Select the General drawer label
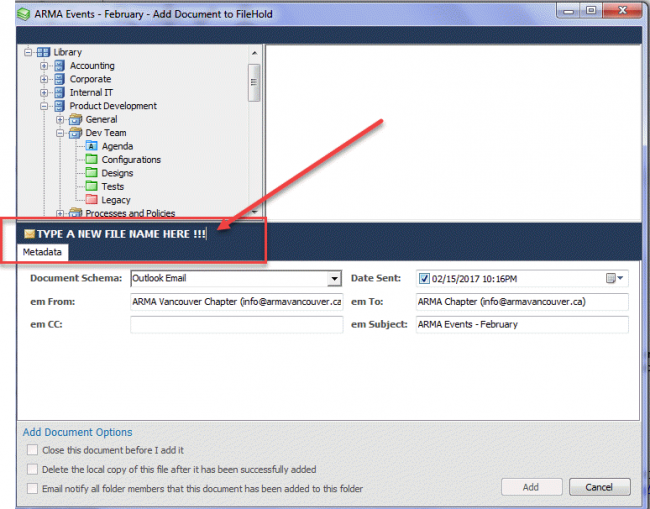This screenshot has height=509, width=650. coord(102,119)
